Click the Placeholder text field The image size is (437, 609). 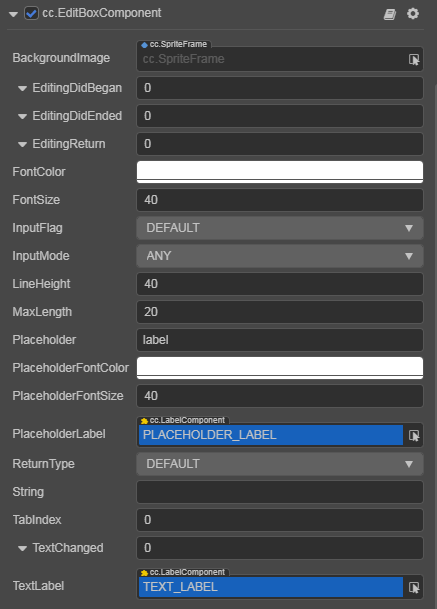click(280, 340)
